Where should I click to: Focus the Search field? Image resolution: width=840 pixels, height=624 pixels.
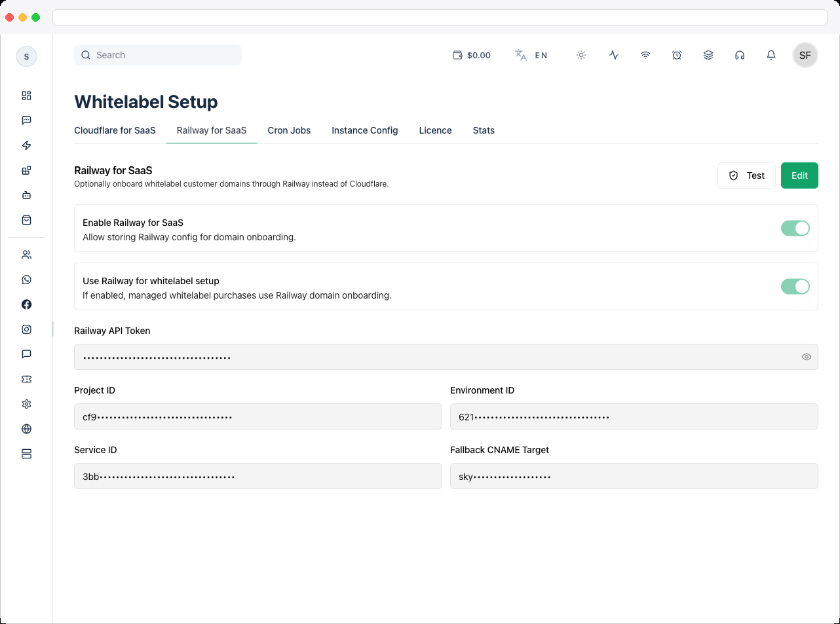coord(158,55)
